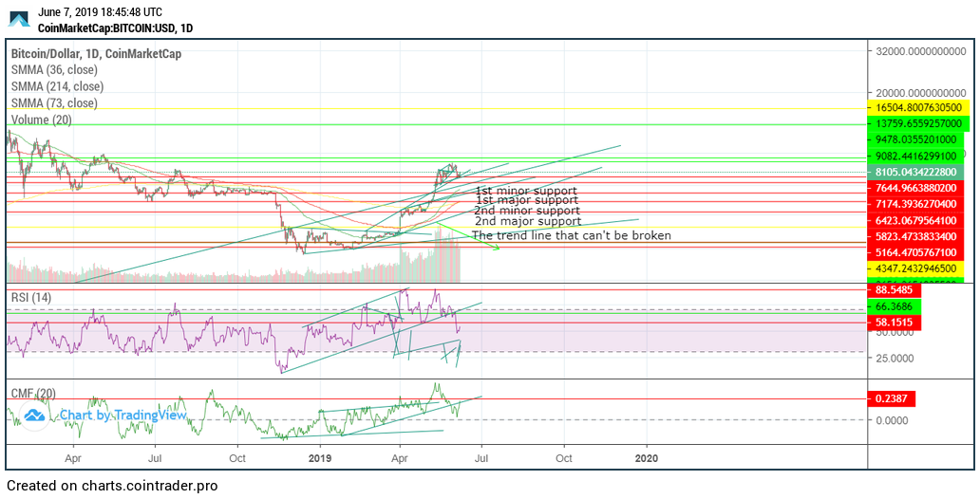Viewport: 980px width, 499px height.
Task: Click the '1st minor support' annotation
Action: [x=526, y=191]
